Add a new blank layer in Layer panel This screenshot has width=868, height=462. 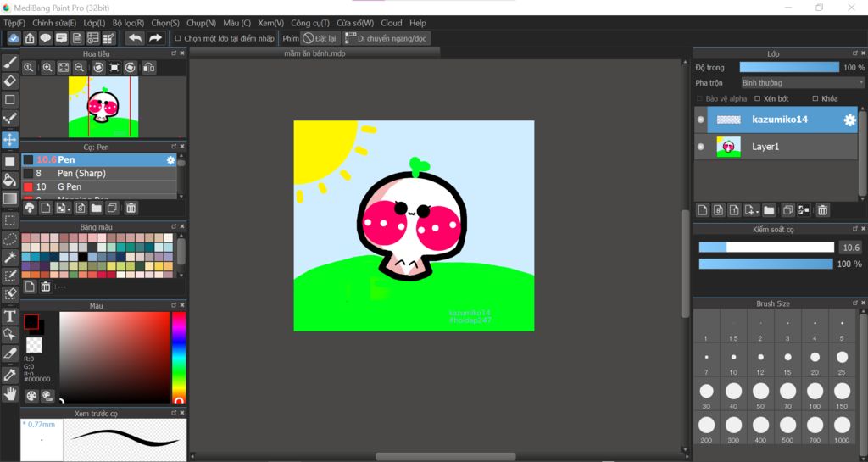(x=703, y=210)
